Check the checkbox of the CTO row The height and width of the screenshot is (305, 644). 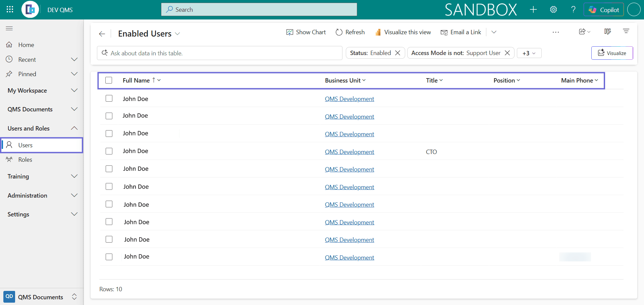click(x=109, y=151)
